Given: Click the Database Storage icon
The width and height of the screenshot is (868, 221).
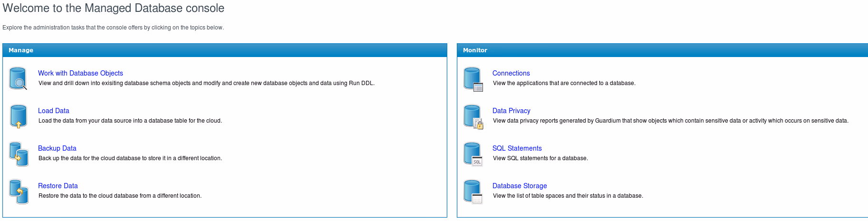Looking at the screenshot, I should point(473,192).
